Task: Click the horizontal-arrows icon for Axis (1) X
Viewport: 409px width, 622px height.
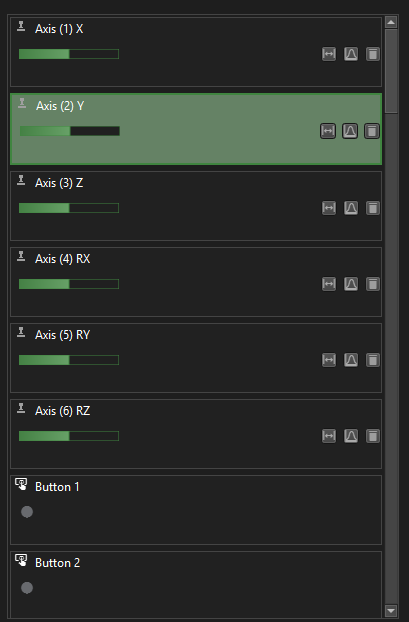Action: (x=329, y=54)
